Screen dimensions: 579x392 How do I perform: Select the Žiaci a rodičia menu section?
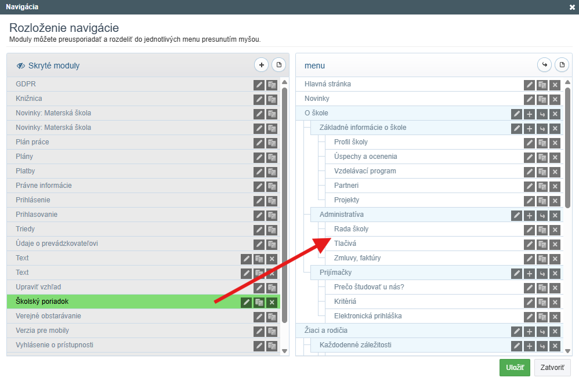(325, 331)
